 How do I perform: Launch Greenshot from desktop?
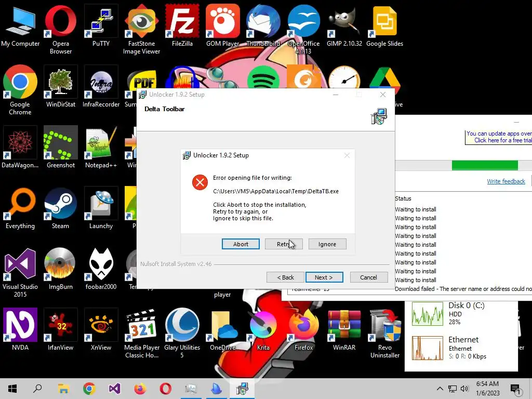[x=61, y=147]
